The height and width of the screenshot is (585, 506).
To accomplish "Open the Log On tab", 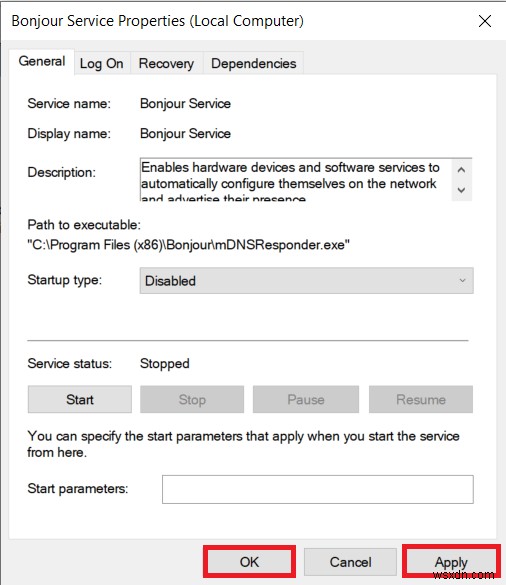I will point(101,63).
